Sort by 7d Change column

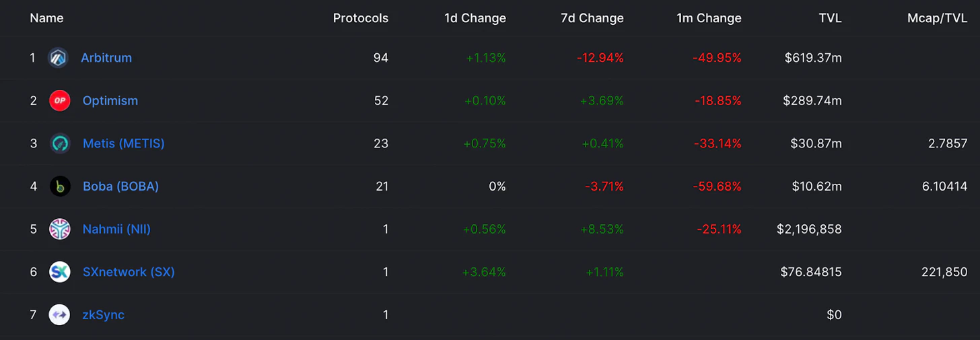[x=592, y=18]
